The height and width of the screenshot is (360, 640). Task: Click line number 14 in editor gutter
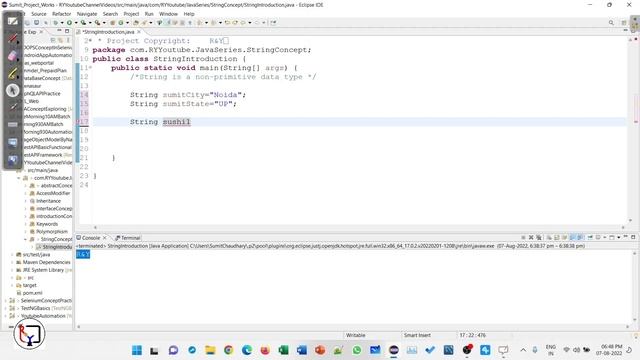pos(84,95)
